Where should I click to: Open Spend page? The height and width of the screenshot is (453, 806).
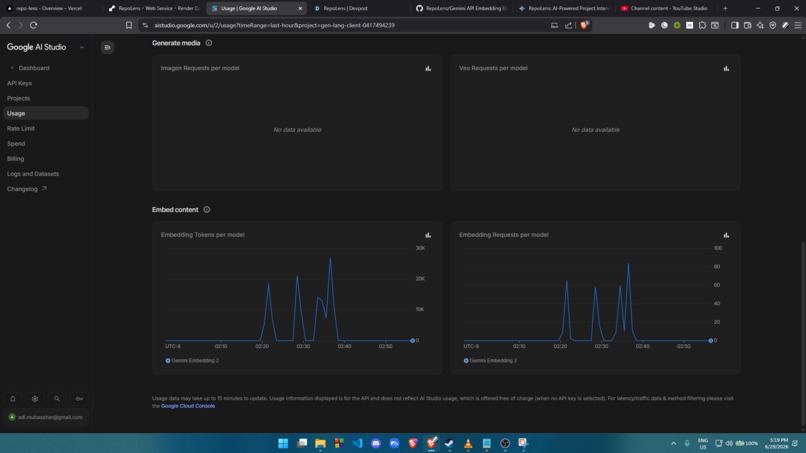click(16, 143)
